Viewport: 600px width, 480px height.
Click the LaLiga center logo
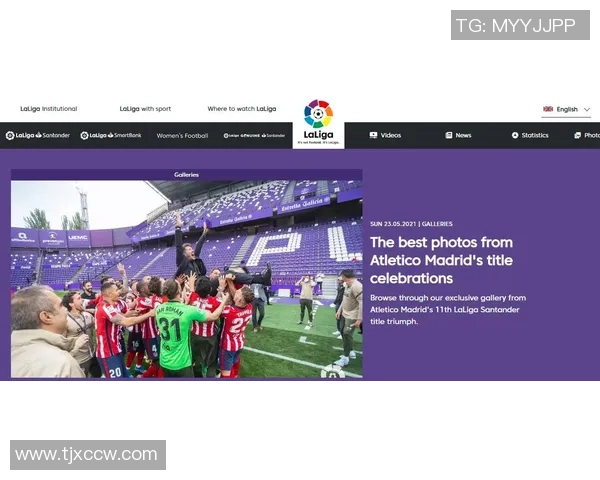pos(318,122)
